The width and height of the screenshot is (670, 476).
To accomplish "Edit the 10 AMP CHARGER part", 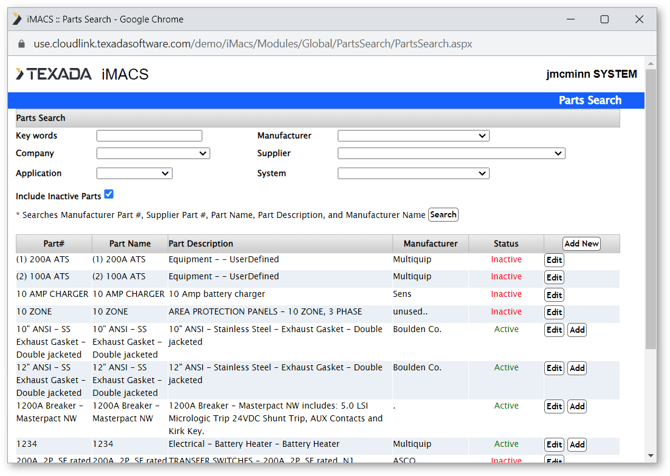I will [x=554, y=295].
